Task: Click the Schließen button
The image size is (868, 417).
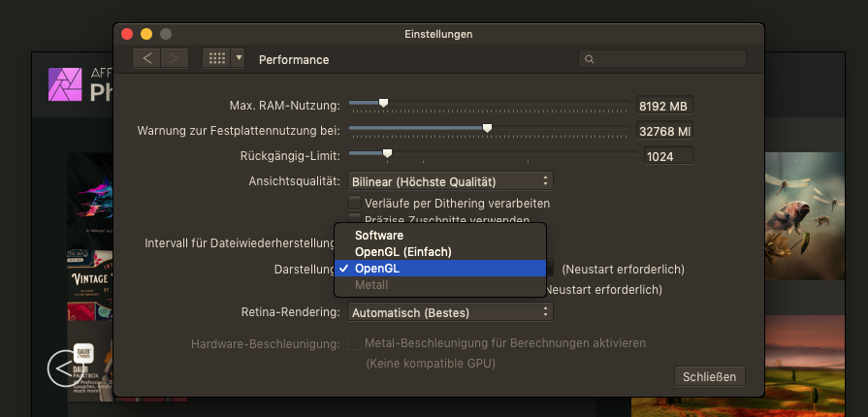Action: click(709, 376)
